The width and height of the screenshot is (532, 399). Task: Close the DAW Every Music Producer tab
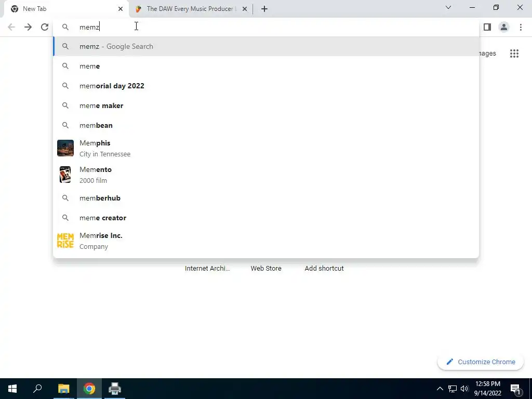[x=245, y=9]
